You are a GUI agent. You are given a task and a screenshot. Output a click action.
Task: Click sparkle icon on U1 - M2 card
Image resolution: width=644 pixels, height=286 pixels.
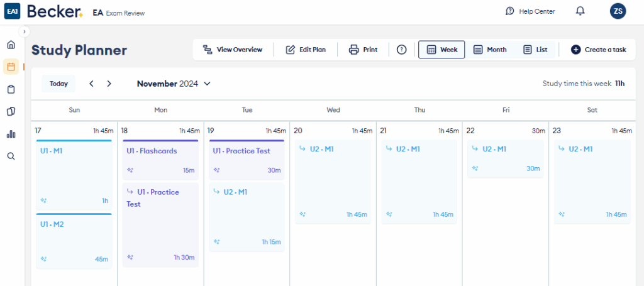[x=44, y=259]
